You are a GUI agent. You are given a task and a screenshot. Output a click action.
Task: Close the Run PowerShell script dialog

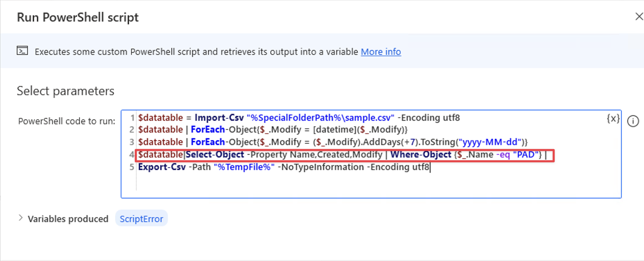tap(639, 16)
